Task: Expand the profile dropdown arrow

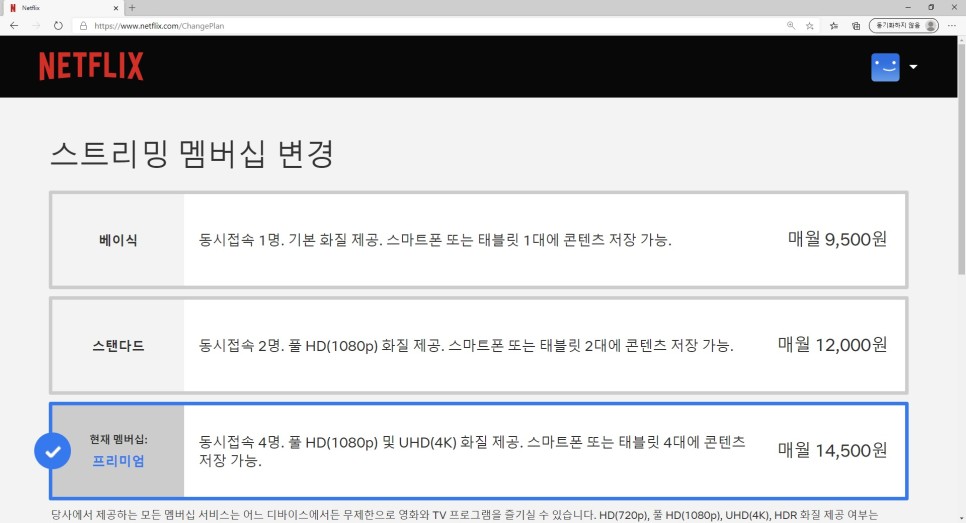Action: (x=913, y=67)
